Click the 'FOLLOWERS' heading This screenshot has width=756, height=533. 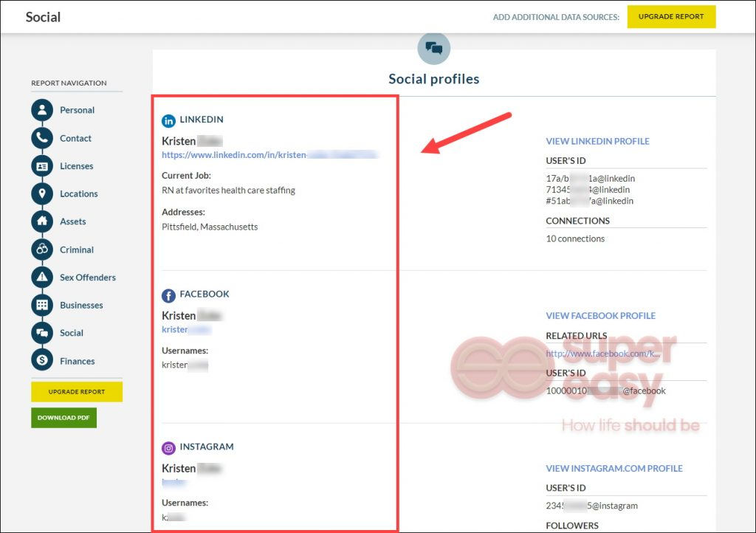click(x=572, y=526)
